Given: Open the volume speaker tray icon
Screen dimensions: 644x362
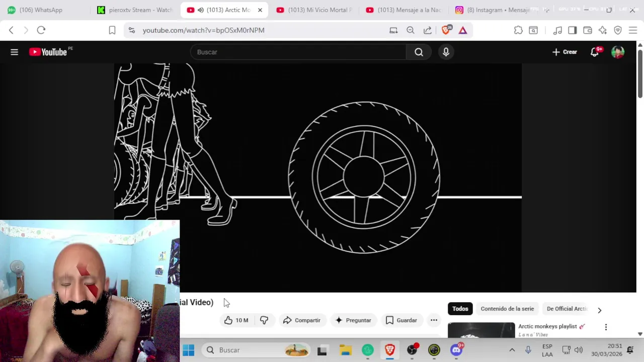Looking at the screenshot, I should pyautogui.click(x=579, y=350).
